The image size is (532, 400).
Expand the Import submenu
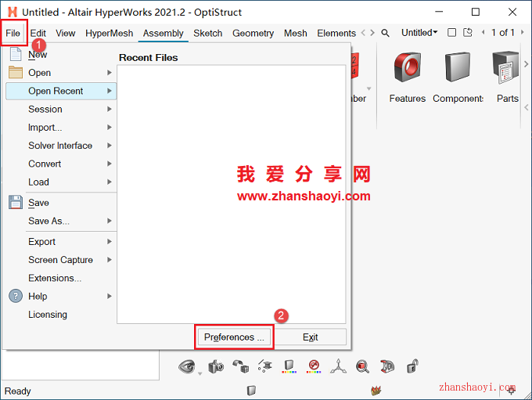(x=61, y=128)
